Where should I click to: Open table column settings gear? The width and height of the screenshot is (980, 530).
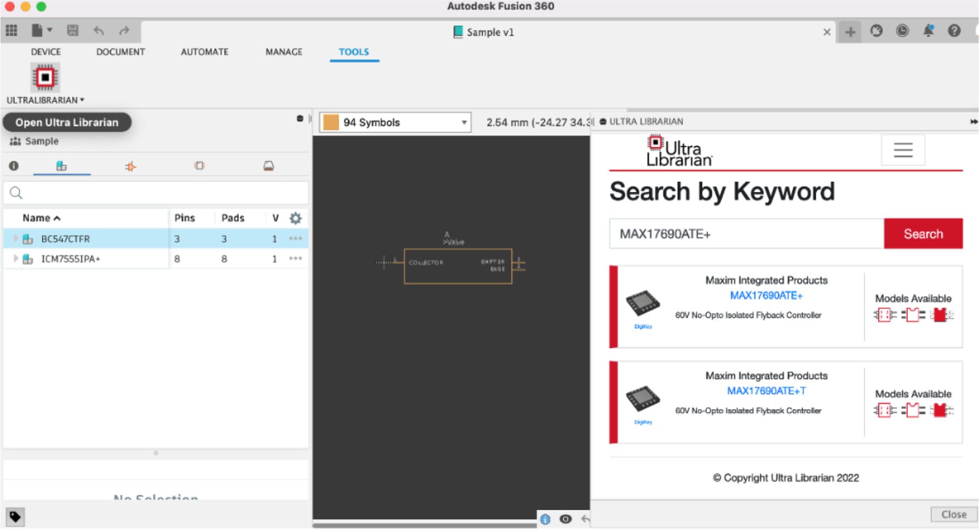pyautogui.click(x=296, y=218)
